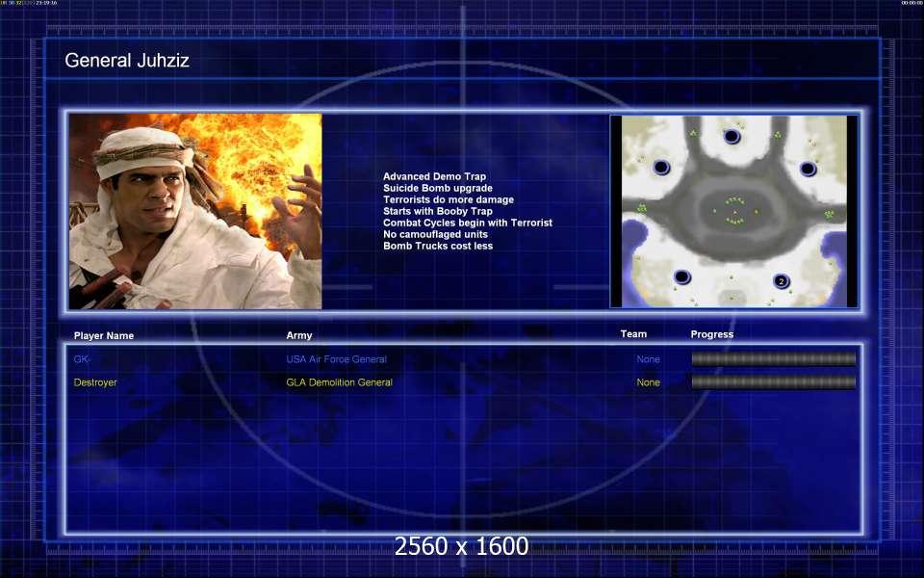This screenshot has width=924, height=578.
Task: Click the "Suicide Bomb upgrade" text line
Action: tap(438, 188)
